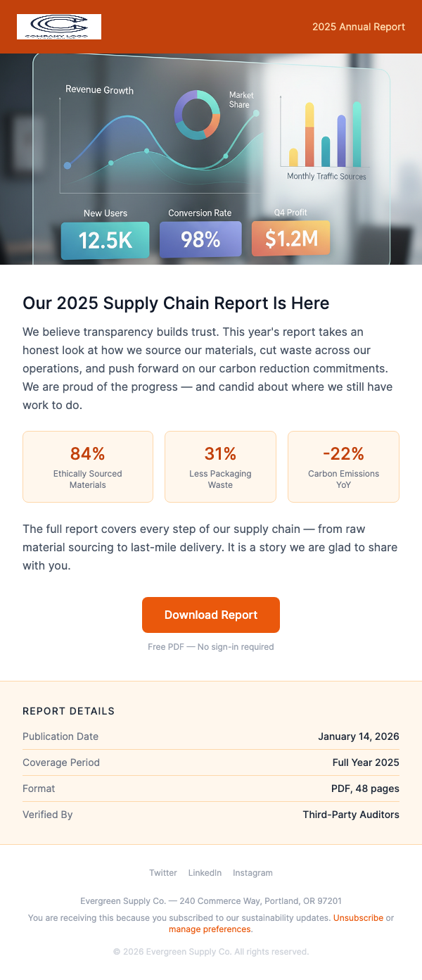Open the LinkedIn social link
422x980 pixels.
pyautogui.click(x=205, y=872)
